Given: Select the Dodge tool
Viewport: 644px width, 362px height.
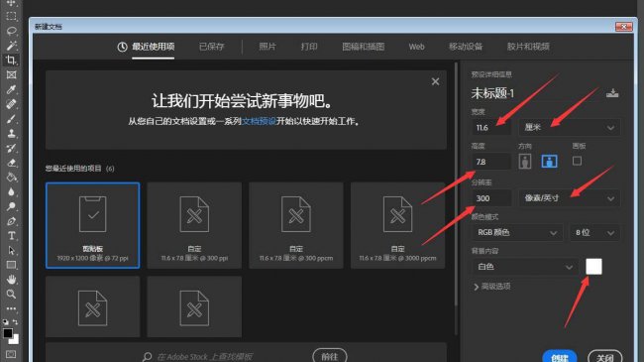Looking at the screenshot, I should click(x=11, y=206).
